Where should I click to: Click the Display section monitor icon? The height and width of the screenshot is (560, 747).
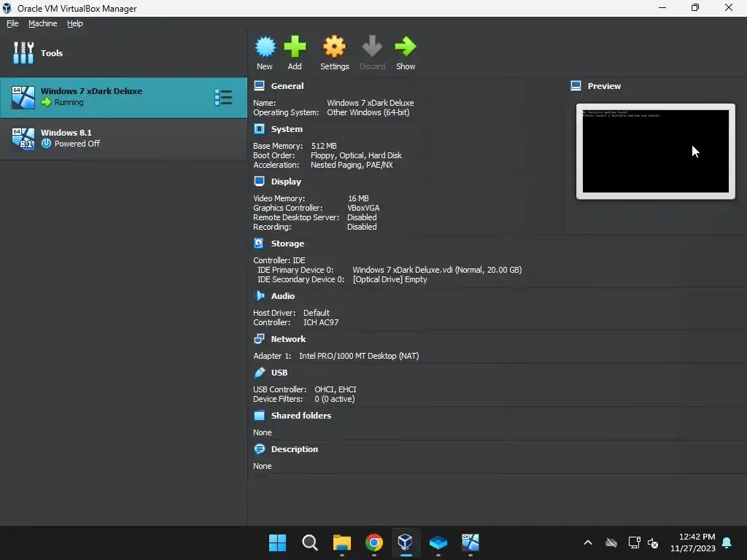point(259,181)
